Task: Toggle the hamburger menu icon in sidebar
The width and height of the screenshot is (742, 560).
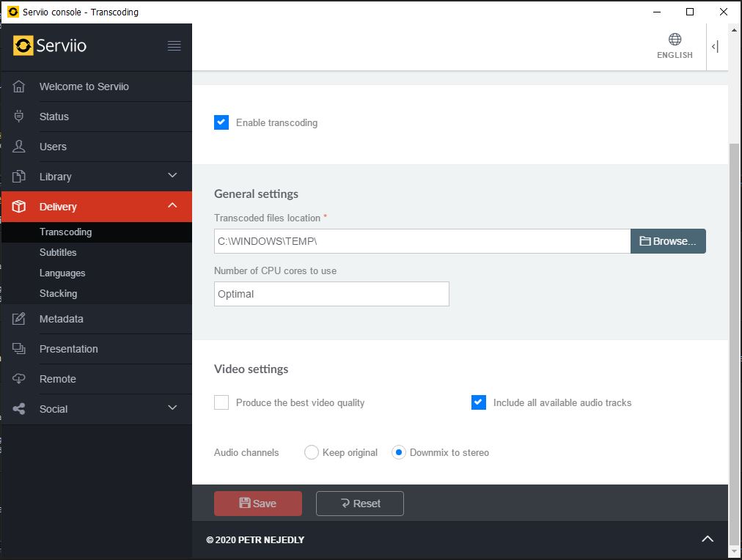Action: pos(174,45)
